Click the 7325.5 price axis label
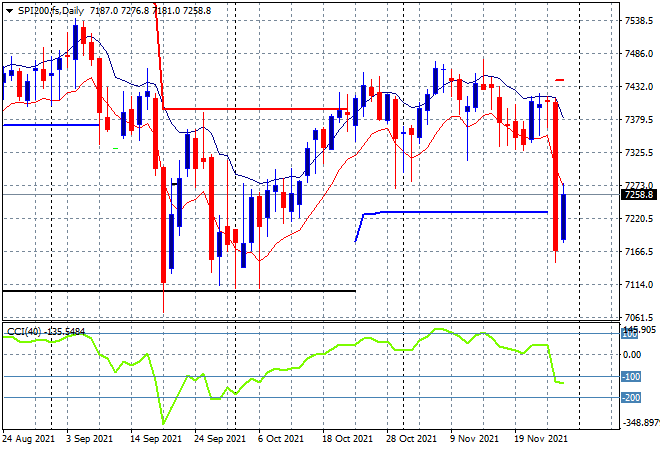 (x=639, y=152)
